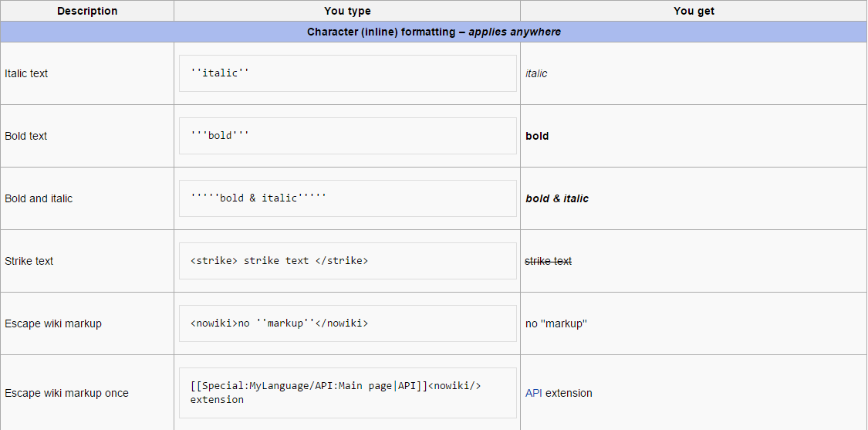Click the italic wikitext code box
This screenshot has height=430, width=868.
click(x=347, y=73)
